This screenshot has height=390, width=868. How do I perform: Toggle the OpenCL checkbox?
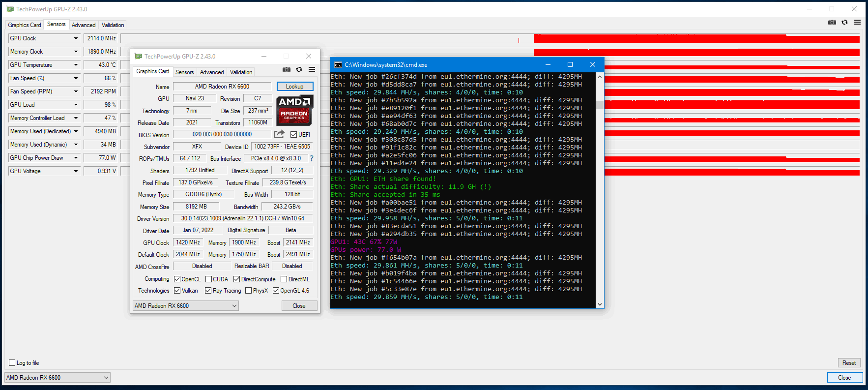tap(177, 279)
